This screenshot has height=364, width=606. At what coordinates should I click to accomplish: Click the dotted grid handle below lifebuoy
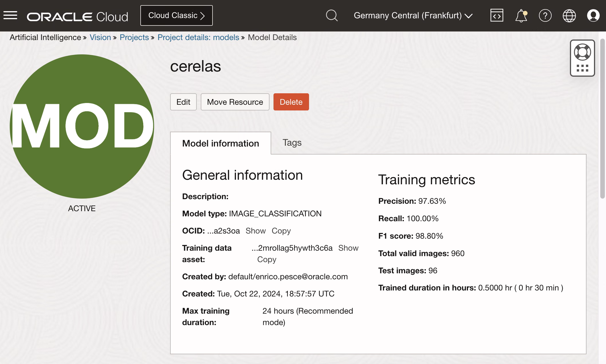coord(583,68)
